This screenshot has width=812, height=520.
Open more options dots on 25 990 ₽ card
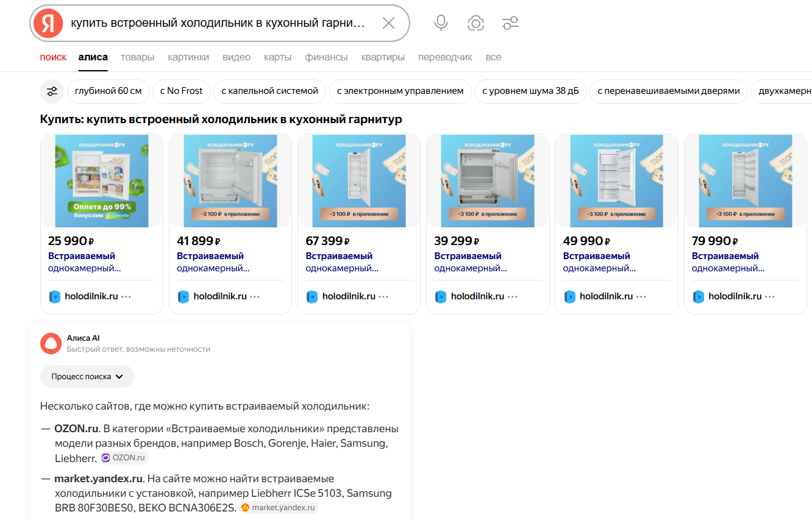pyautogui.click(x=126, y=297)
